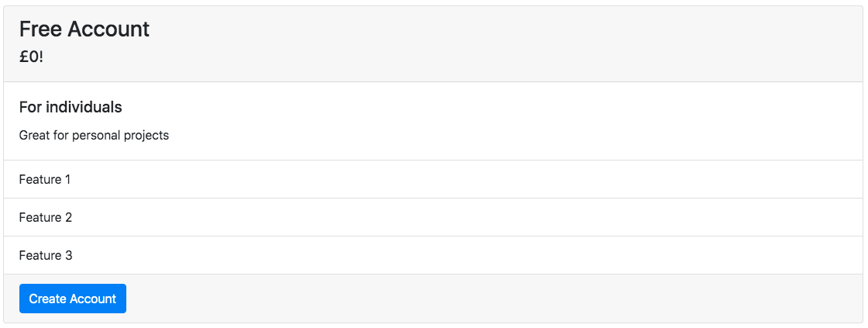Click the For individuals subheading
This screenshot has width=868, height=328.
click(x=71, y=107)
